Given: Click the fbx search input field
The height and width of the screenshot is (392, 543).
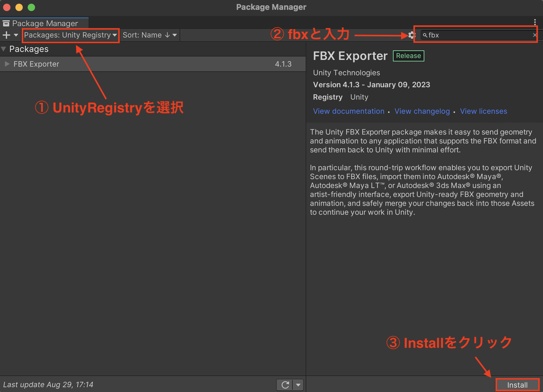Looking at the screenshot, I should [x=477, y=35].
